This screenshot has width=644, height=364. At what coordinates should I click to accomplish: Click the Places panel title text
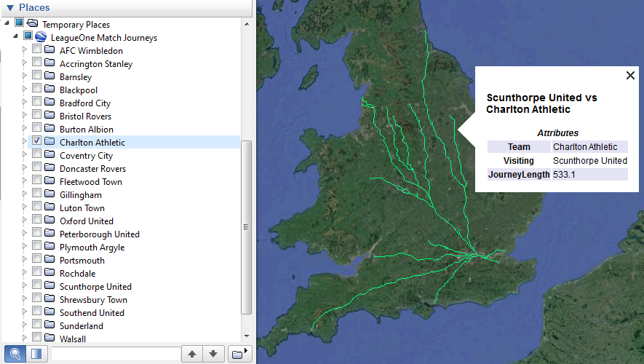34,7
